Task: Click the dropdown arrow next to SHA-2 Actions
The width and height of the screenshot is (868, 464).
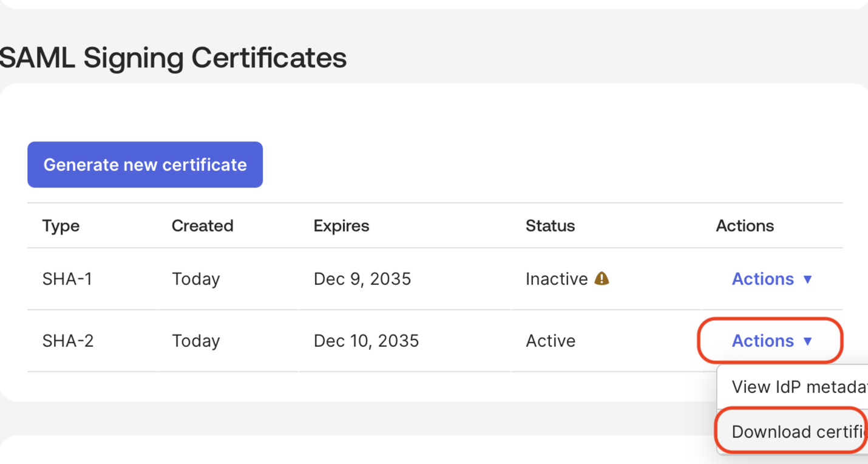Action: pyautogui.click(x=808, y=341)
